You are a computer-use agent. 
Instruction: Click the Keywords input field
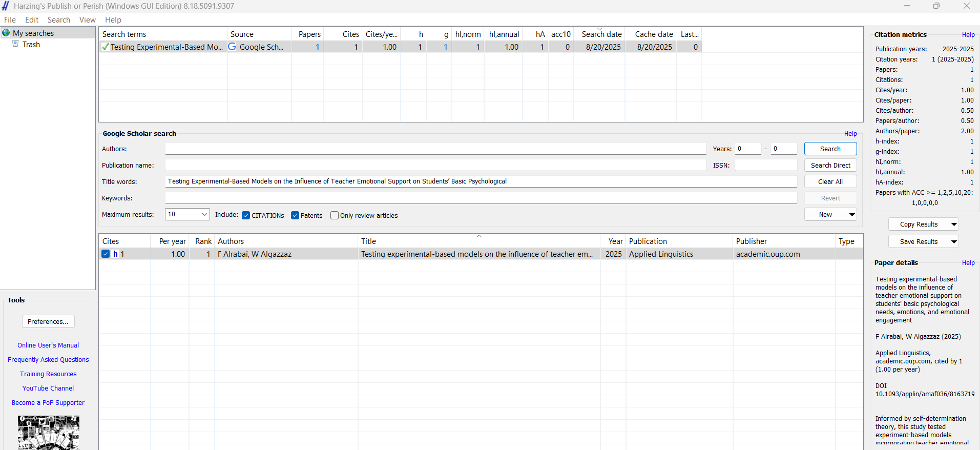point(481,198)
